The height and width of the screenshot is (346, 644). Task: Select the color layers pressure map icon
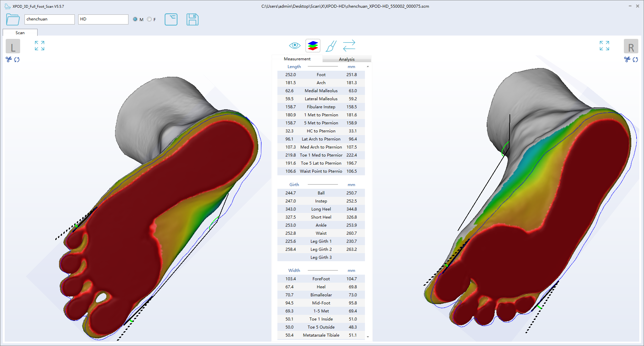[x=313, y=46]
